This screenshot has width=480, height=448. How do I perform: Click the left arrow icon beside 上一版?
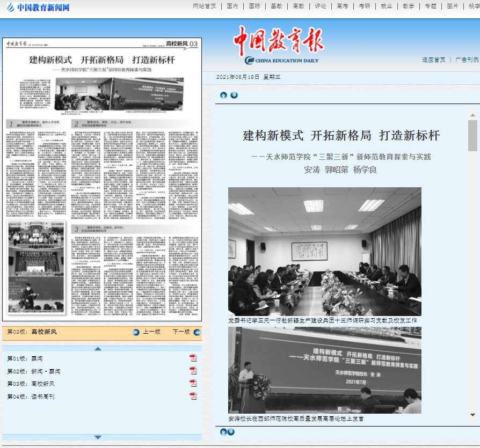[x=136, y=332]
